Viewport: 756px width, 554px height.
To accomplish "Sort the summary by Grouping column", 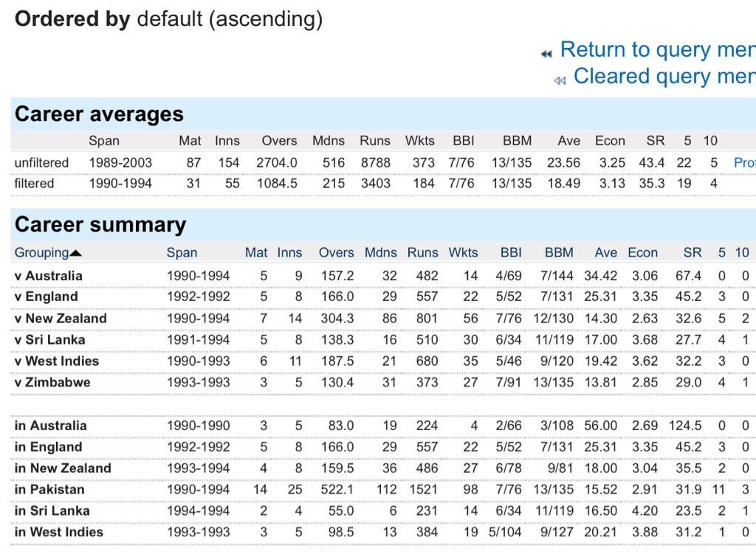I will 41,252.
